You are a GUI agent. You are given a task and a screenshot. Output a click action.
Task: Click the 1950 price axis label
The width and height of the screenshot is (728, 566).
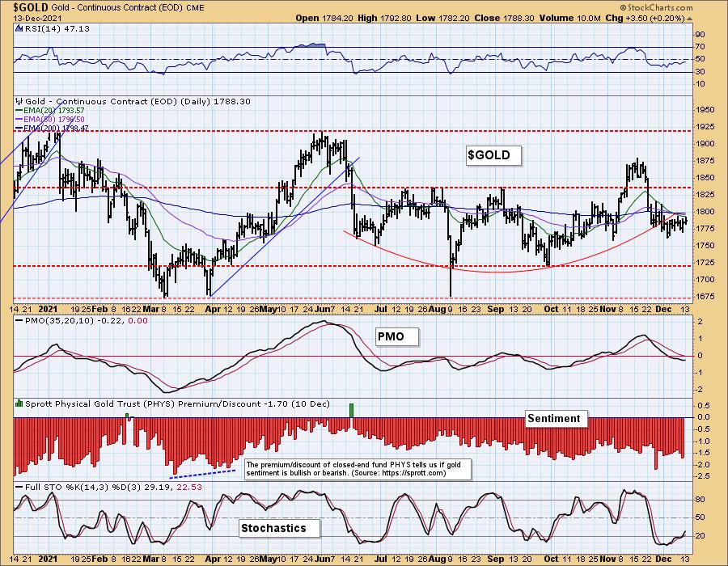point(705,110)
